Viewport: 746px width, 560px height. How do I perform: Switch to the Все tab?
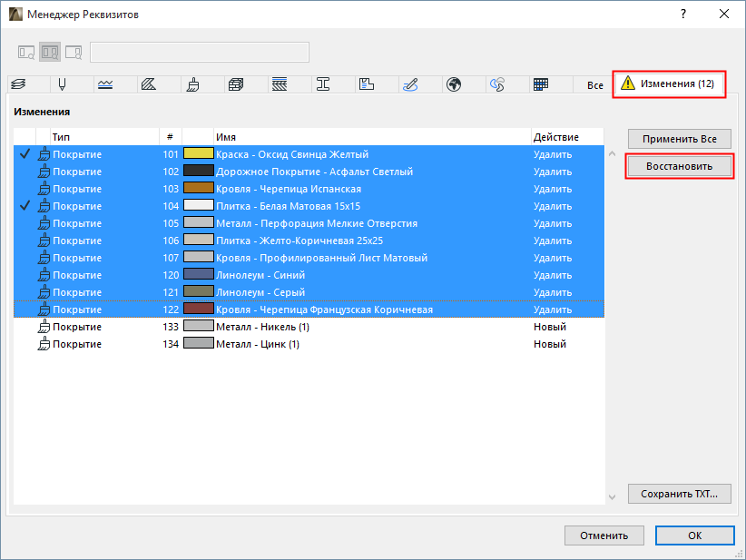click(x=594, y=85)
